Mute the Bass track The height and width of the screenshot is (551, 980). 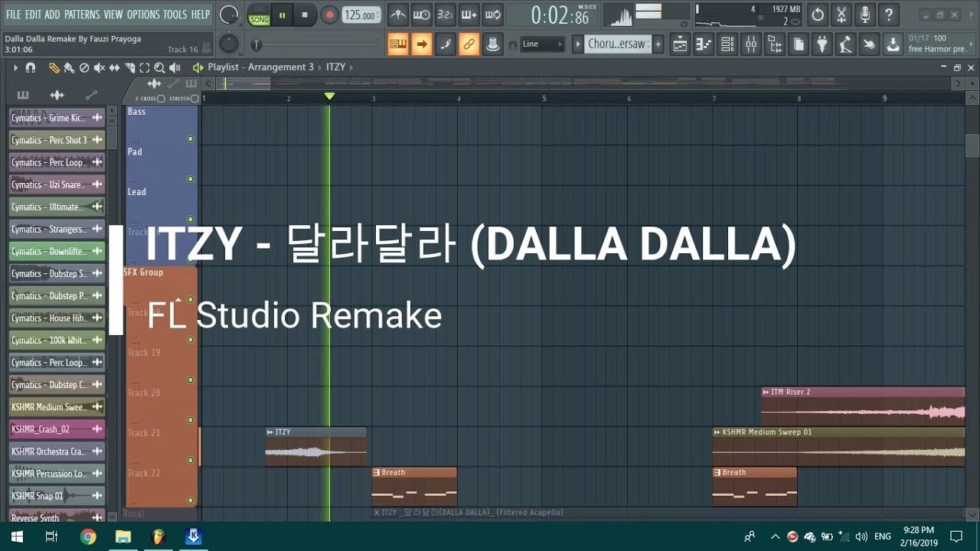[x=191, y=139]
